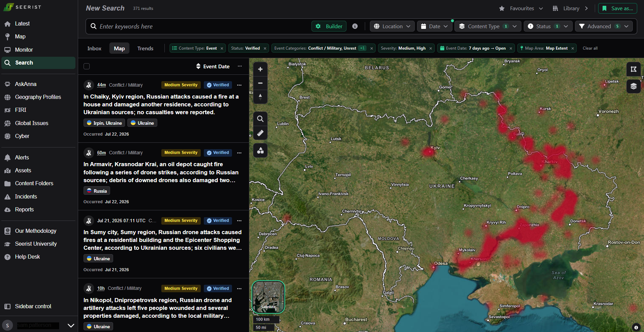The image size is (644, 332).
Task: Expand the user account menu chevron
Action: coord(71,326)
